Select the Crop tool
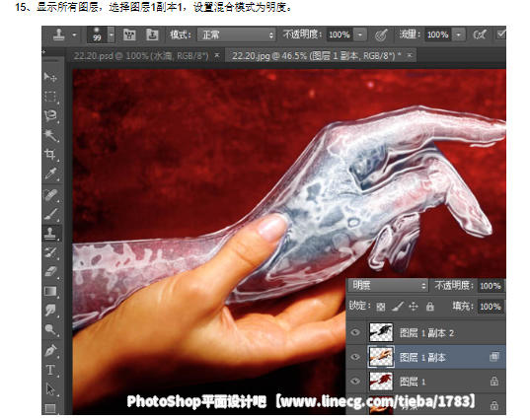 [50, 154]
